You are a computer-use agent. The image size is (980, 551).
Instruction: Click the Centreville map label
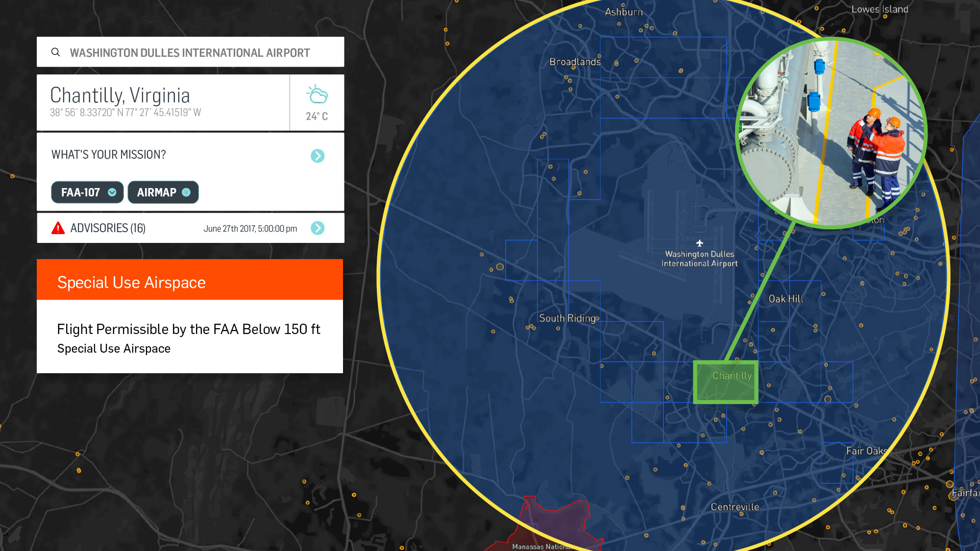point(735,507)
